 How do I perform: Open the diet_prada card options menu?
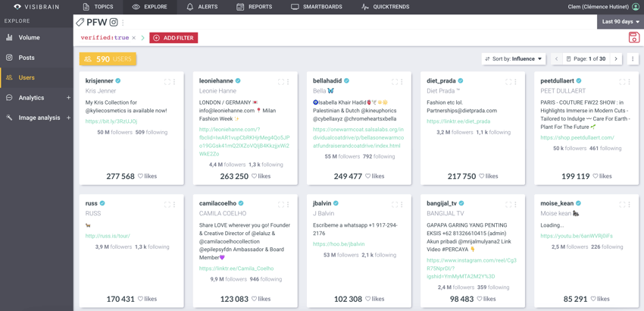515,82
